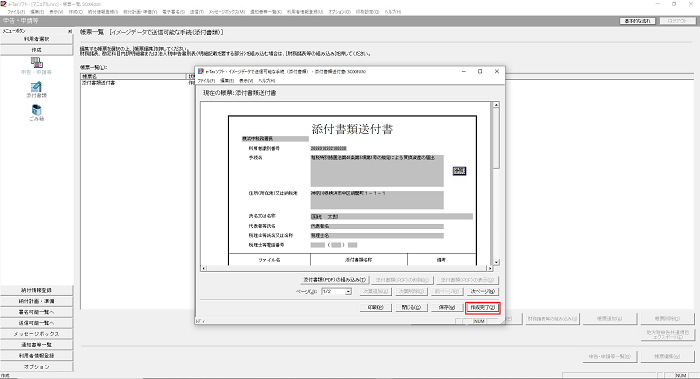Open 通知書等一覧 menu in the main menu bar
Image resolution: width=700 pixels, height=379 pixels.
pos(266,12)
